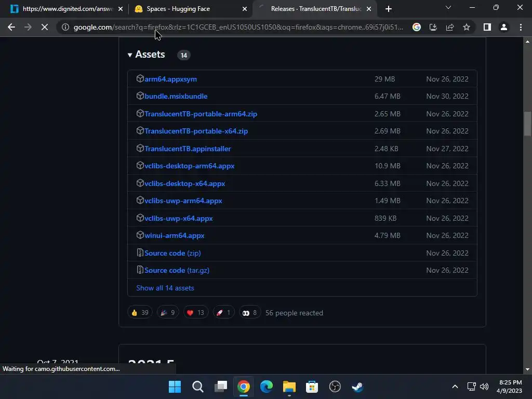Image resolution: width=532 pixels, height=399 pixels.
Task: Bookmark this tab with star
Action: [467, 27]
